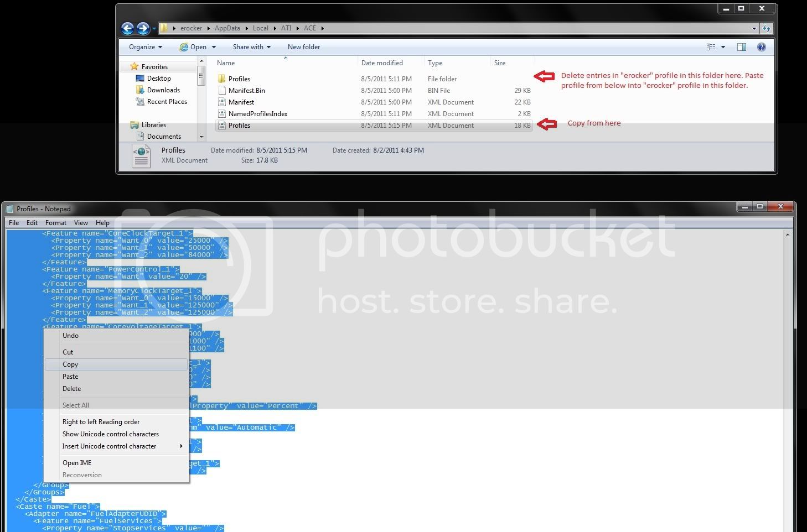Viewport: 807px width, 532px height.
Task: Navigate to Local in the breadcrumb
Action: pyautogui.click(x=260, y=28)
